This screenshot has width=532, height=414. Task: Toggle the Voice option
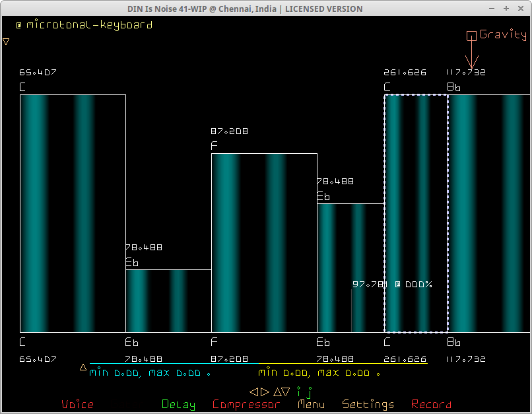pos(77,404)
